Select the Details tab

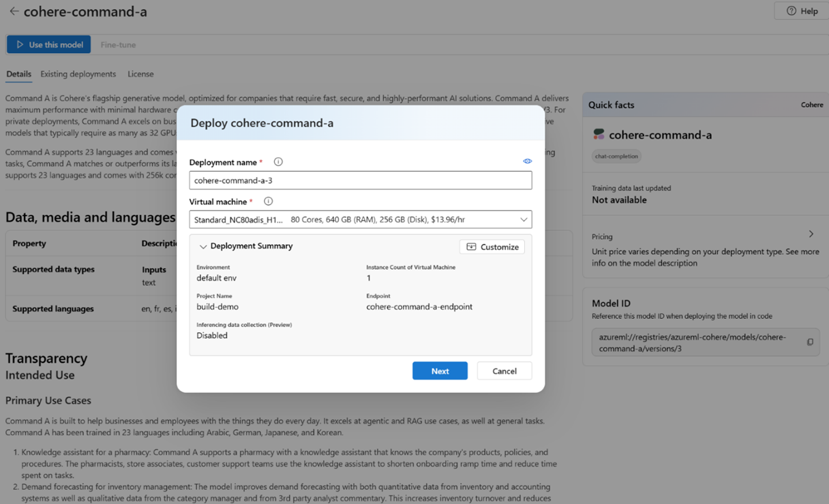(x=18, y=74)
